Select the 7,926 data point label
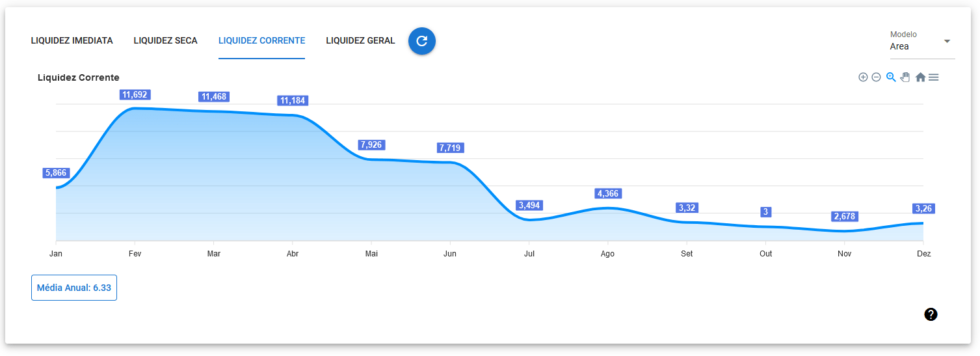This screenshot has height=356, width=980. [371, 144]
